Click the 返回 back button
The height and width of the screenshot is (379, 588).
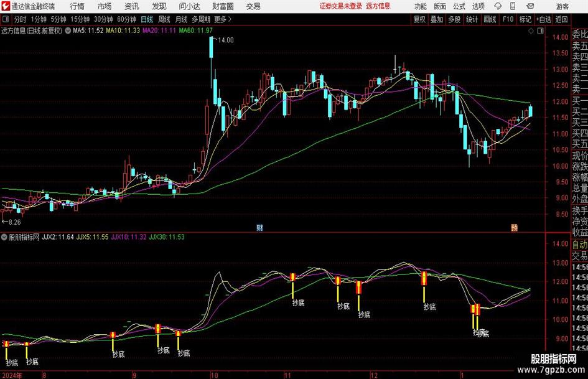point(561,19)
